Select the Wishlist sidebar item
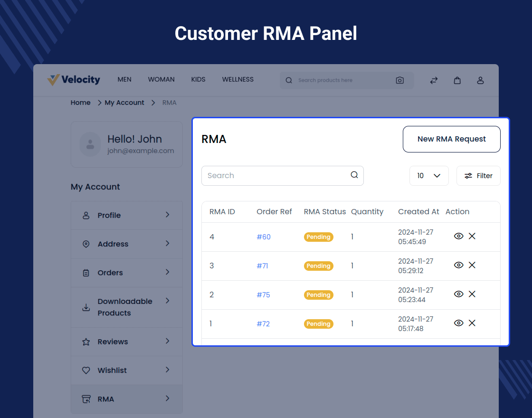This screenshot has width=532, height=418. coord(126,370)
